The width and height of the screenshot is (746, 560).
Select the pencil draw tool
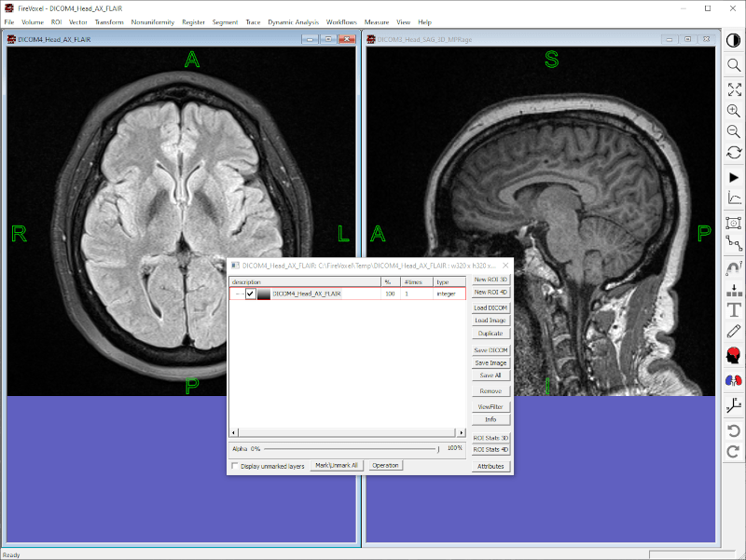click(x=734, y=331)
